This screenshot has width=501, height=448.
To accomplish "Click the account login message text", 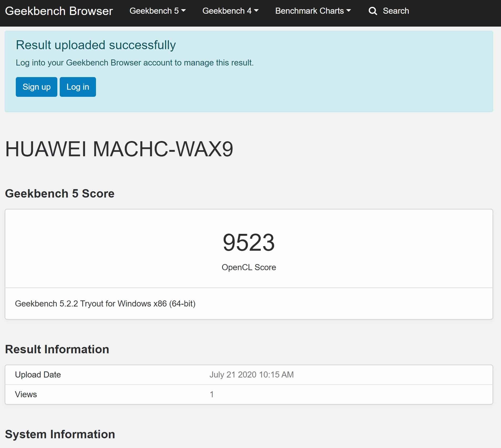I will 134,63.
